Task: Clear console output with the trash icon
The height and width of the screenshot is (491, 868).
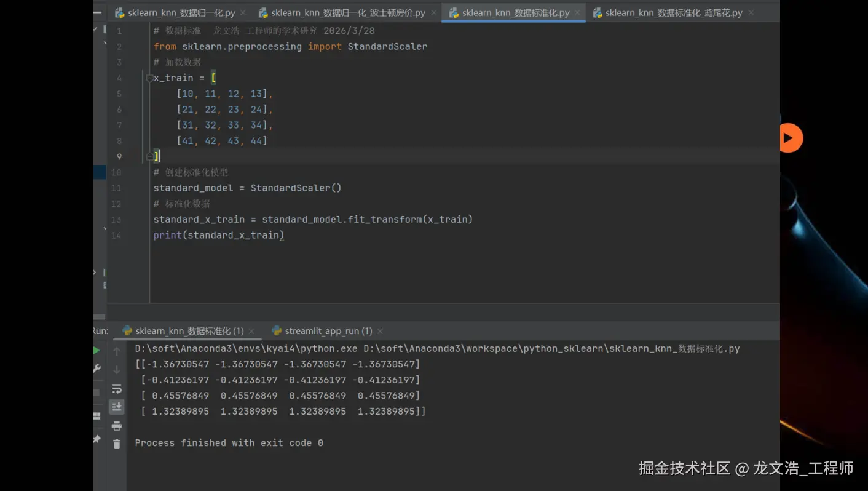Action: (x=117, y=444)
